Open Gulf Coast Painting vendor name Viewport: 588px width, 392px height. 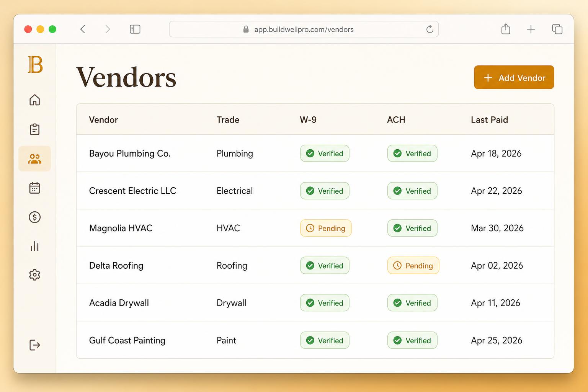coord(127,340)
